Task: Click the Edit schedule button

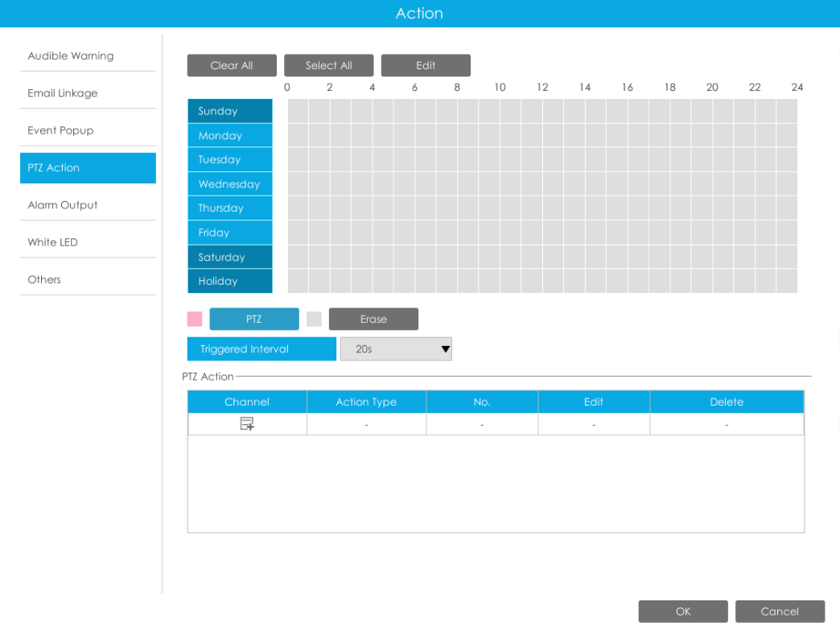Action: [426, 65]
